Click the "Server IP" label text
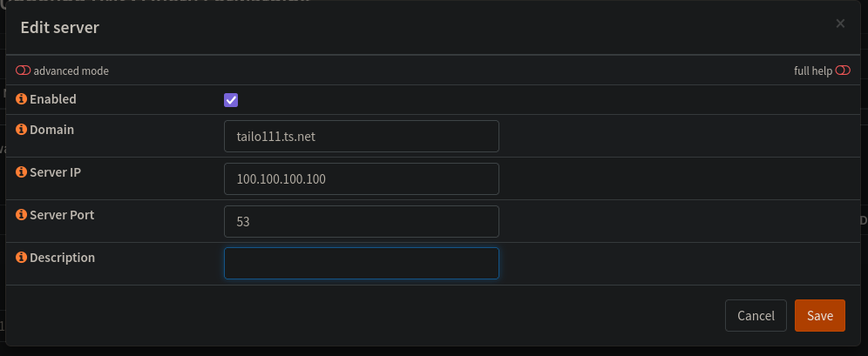The image size is (868, 356). [55, 172]
